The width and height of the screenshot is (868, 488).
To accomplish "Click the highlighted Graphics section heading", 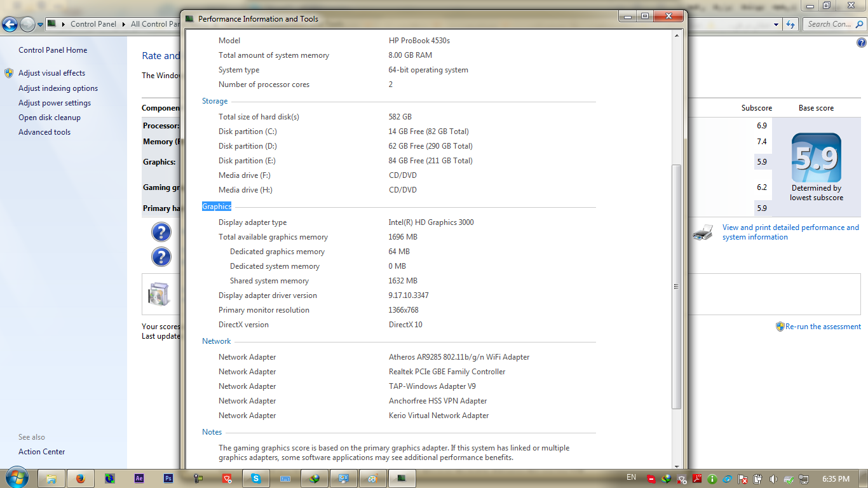I will coord(217,207).
